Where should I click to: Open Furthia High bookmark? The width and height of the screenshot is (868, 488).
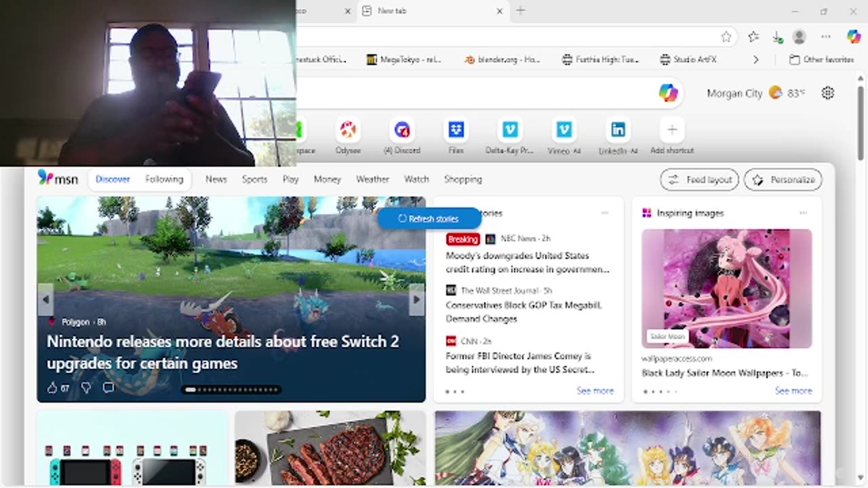600,60
